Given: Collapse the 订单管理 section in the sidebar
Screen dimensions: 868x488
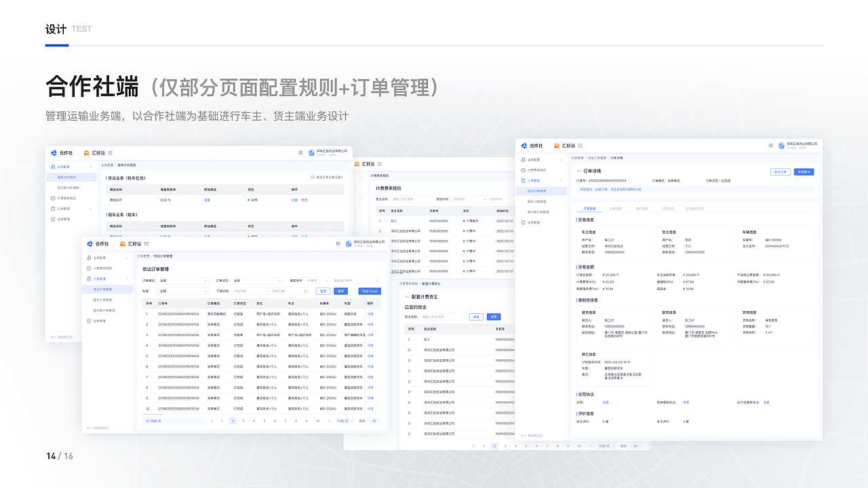Looking at the screenshot, I should click(125, 278).
